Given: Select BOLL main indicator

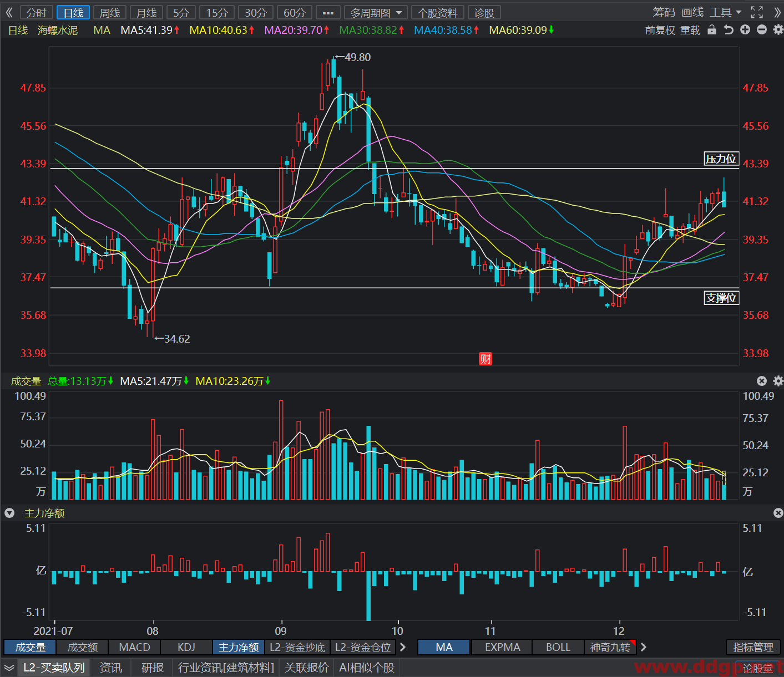Looking at the screenshot, I should [558, 647].
